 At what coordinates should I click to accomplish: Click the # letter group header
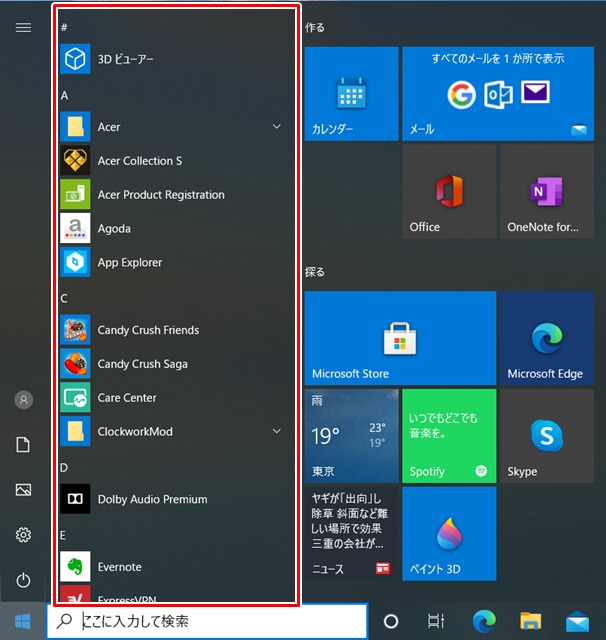64,27
